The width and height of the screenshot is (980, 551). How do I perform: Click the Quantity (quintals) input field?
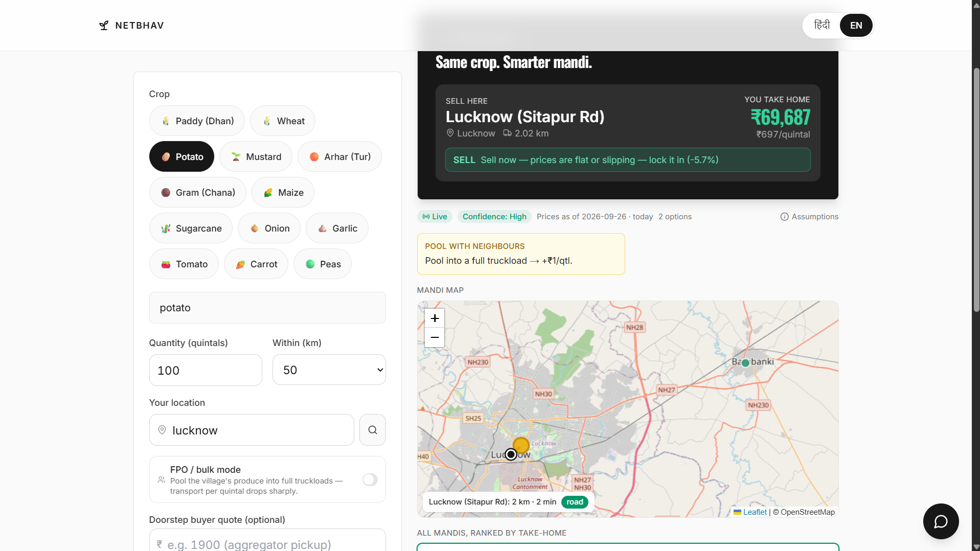[206, 370]
